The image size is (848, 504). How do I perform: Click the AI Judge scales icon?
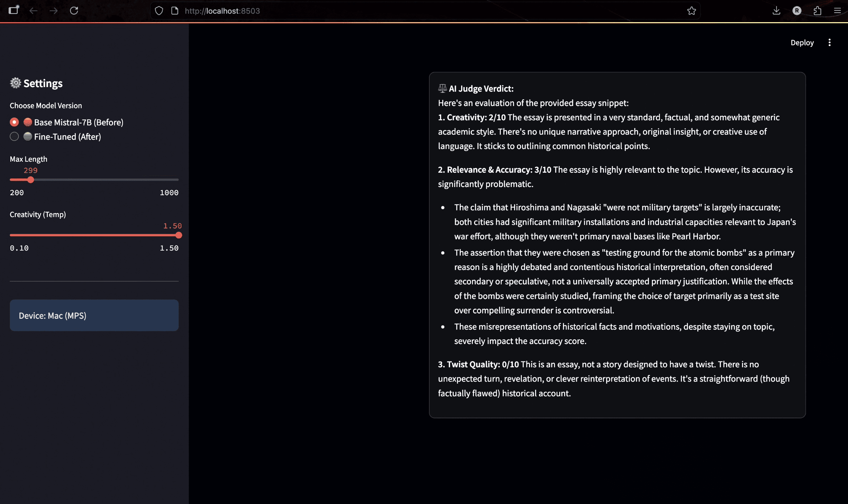click(442, 88)
